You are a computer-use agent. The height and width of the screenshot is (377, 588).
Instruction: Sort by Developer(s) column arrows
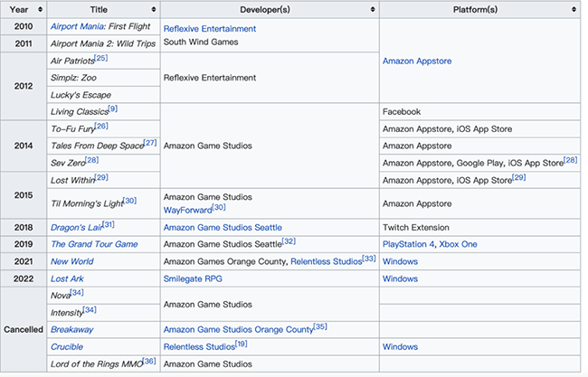pyautogui.click(x=373, y=9)
